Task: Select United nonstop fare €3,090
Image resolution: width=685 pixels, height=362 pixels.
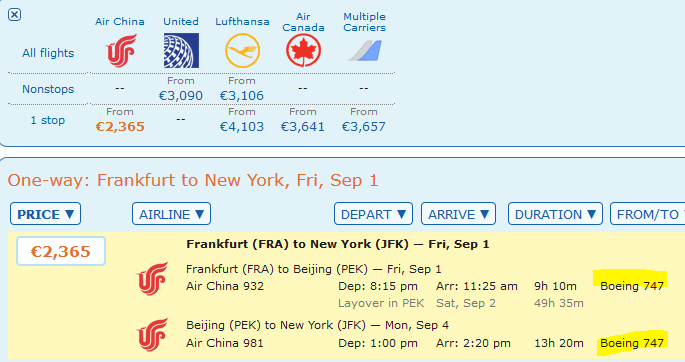Action: point(180,95)
